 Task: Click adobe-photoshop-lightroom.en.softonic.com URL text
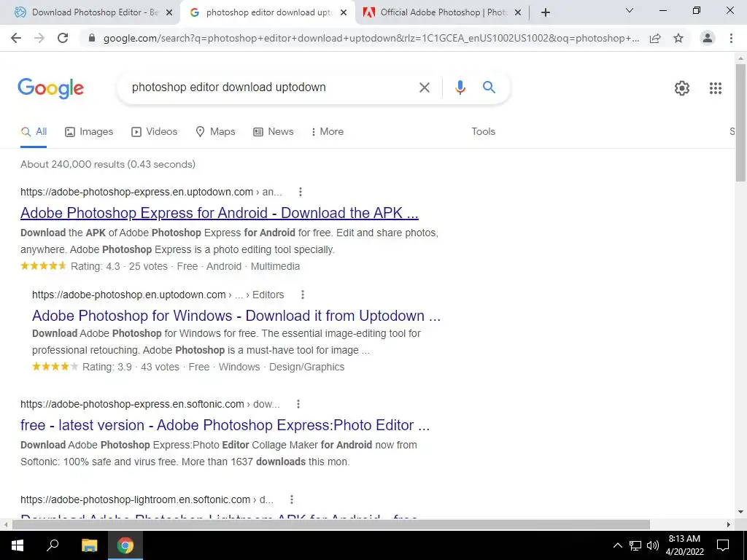[135, 499]
